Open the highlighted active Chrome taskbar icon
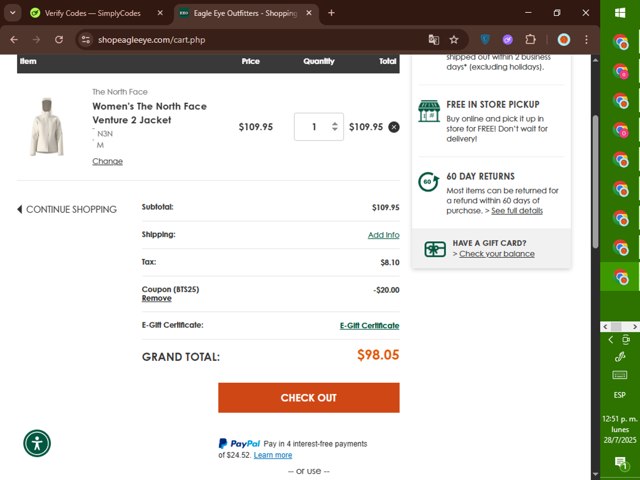 (620, 277)
